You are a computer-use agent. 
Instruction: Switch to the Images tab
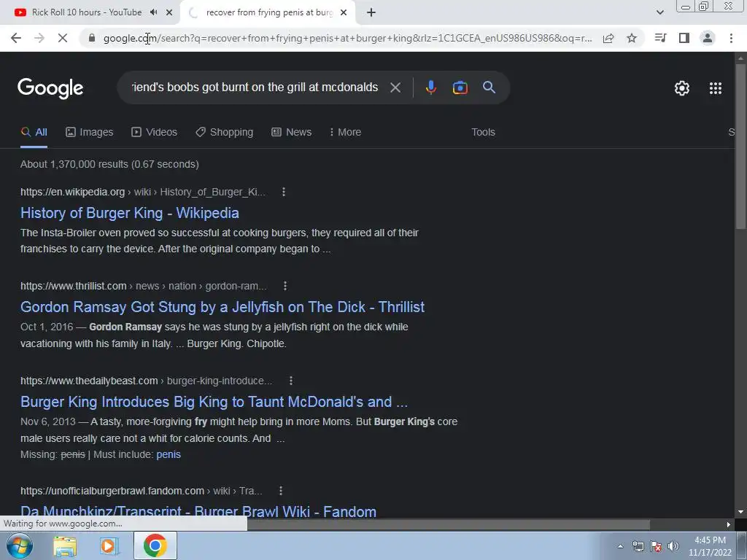point(90,132)
